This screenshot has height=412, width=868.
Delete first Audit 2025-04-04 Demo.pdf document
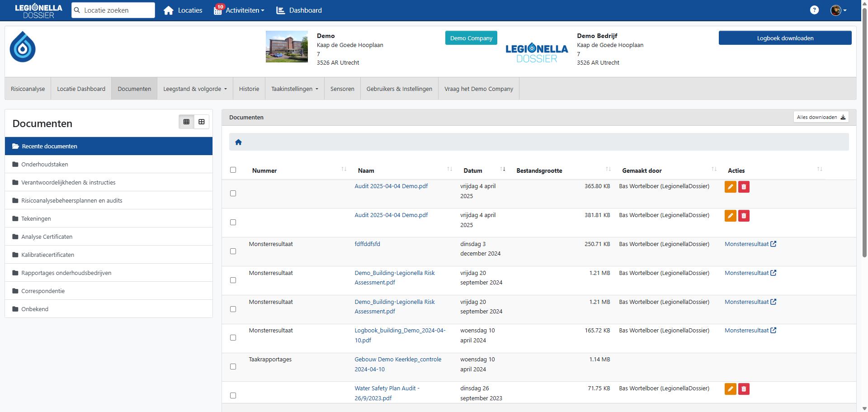(744, 187)
